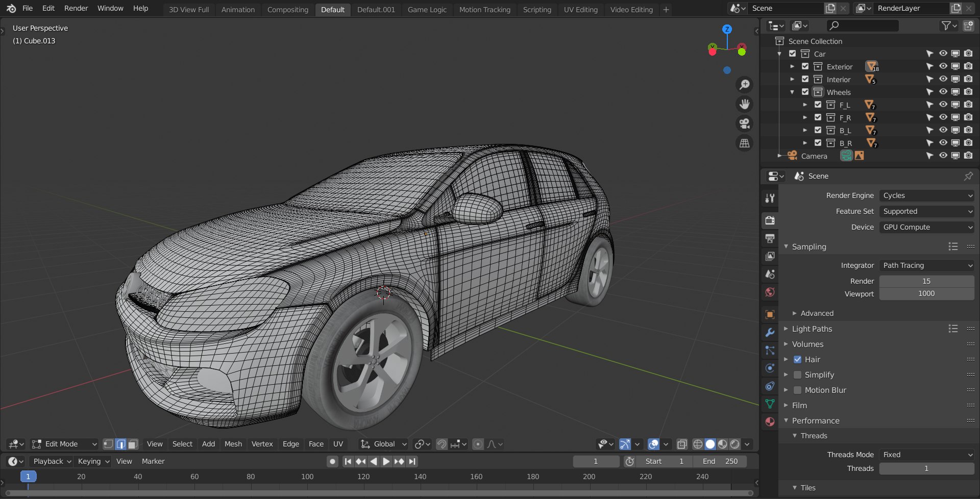
Task: Enable the Simplify checkbox
Action: coord(797,375)
